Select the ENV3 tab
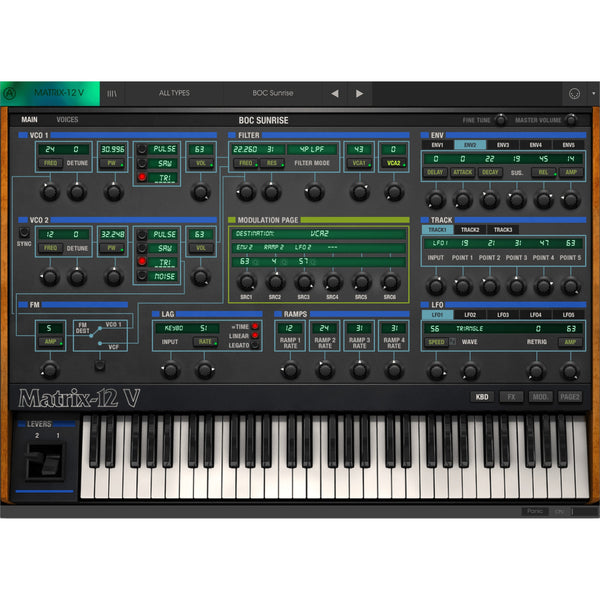600x600 pixels. [x=502, y=145]
